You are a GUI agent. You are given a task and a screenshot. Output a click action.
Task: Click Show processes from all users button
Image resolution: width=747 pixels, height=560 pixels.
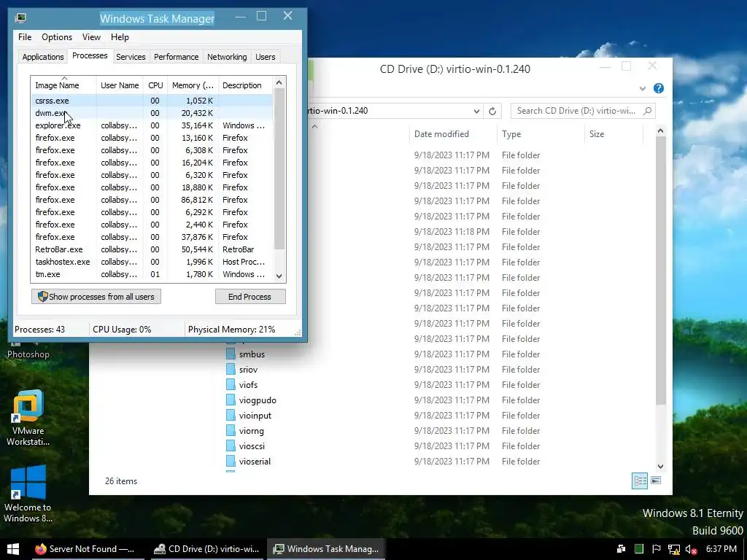[96, 297]
